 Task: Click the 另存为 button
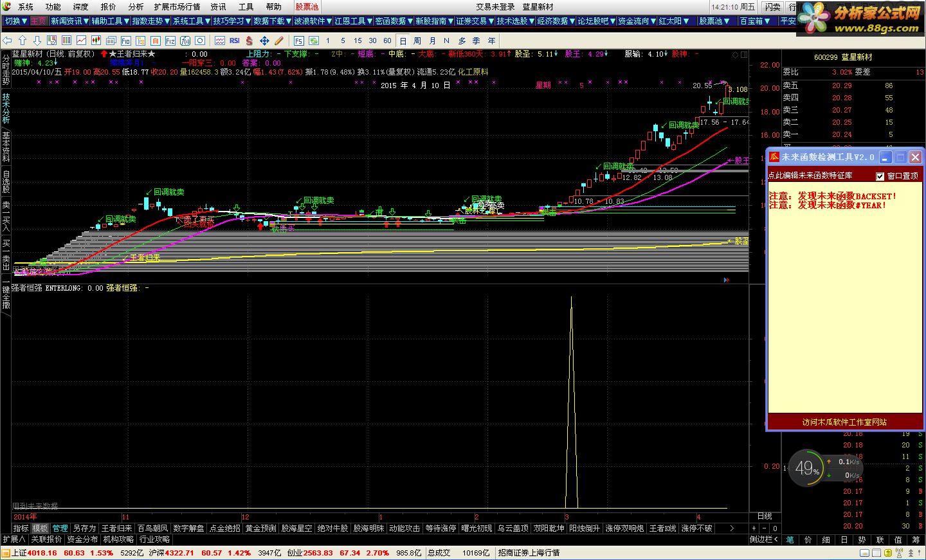[84, 528]
